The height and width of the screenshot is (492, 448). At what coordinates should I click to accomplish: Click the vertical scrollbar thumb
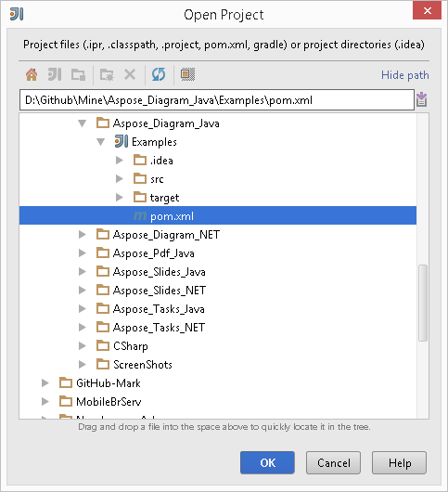423,303
